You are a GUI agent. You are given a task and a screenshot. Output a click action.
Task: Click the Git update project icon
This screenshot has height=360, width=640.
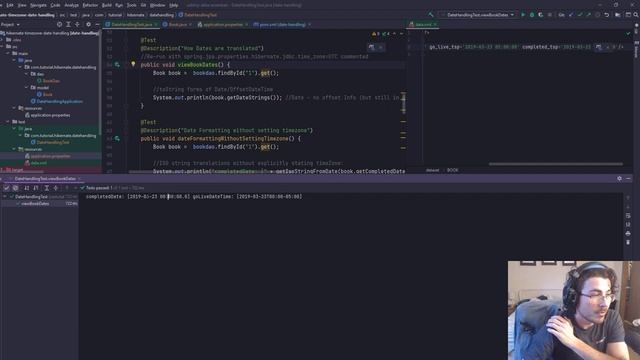[571, 15]
